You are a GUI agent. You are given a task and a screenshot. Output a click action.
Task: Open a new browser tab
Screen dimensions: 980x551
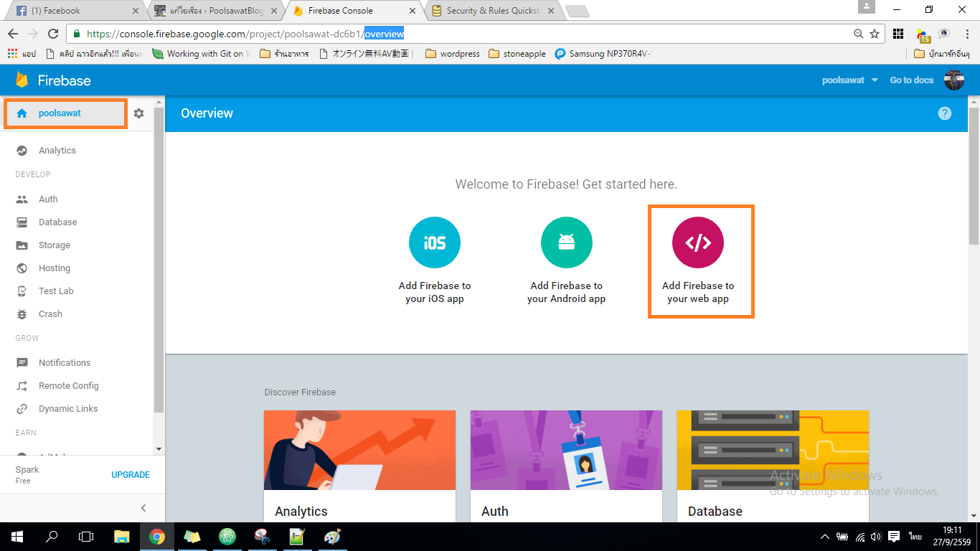577,11
